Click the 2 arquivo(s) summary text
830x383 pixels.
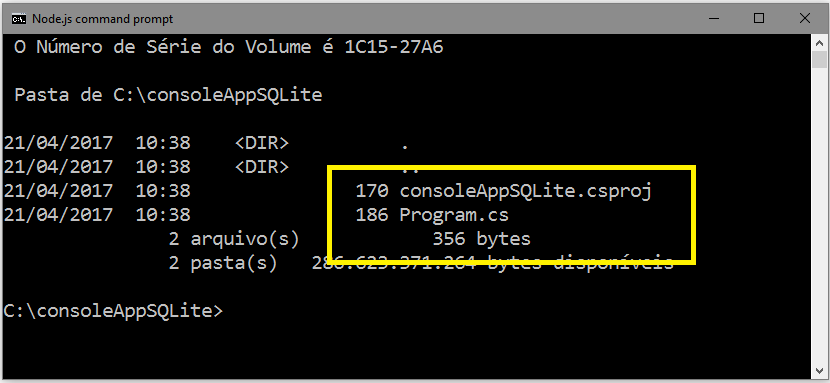point(234,240)
